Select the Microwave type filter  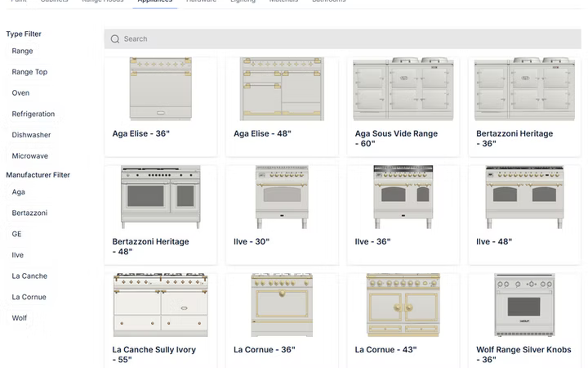click(29, 156)
